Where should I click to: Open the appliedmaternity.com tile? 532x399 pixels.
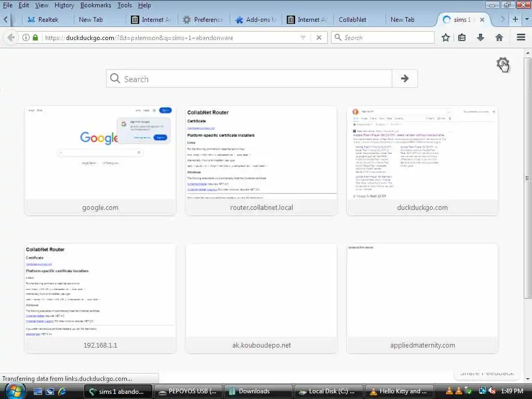tap(422, 299)
